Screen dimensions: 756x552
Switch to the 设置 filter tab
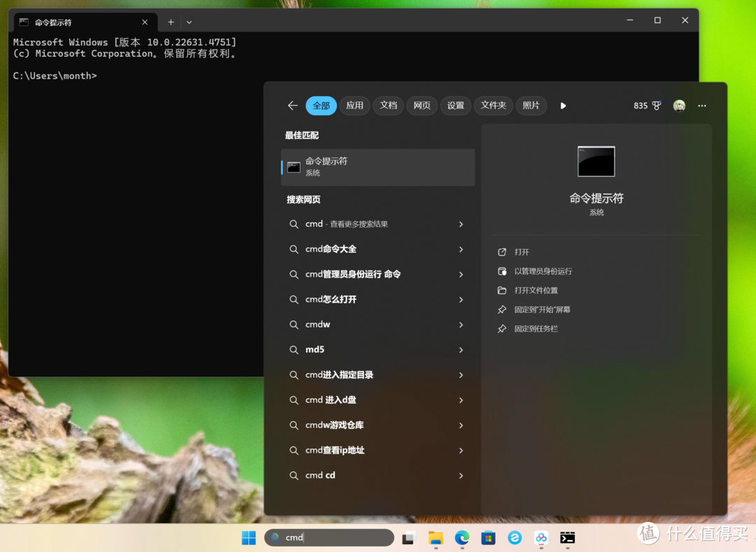pos(455,106)
